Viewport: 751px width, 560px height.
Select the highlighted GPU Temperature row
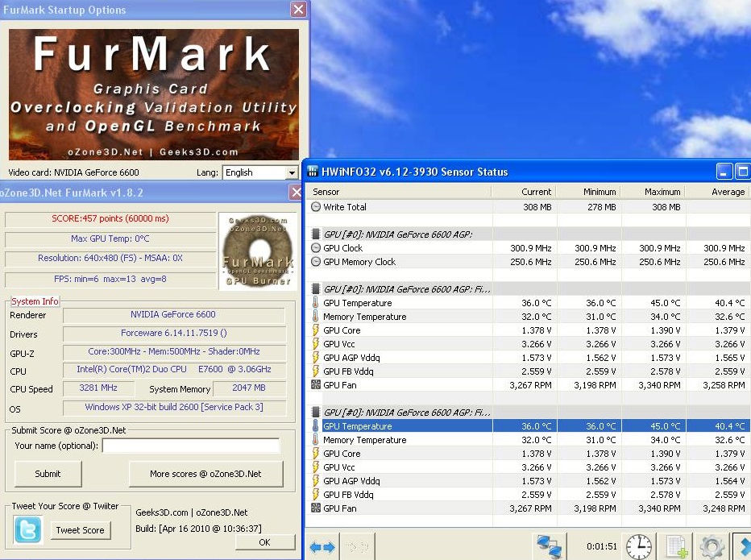pos(528,426)
